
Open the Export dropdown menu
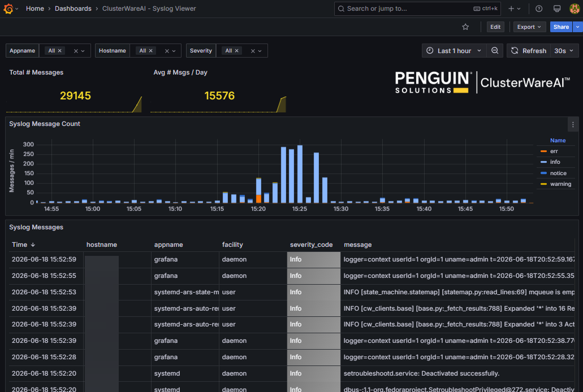(x=529, y=27)
